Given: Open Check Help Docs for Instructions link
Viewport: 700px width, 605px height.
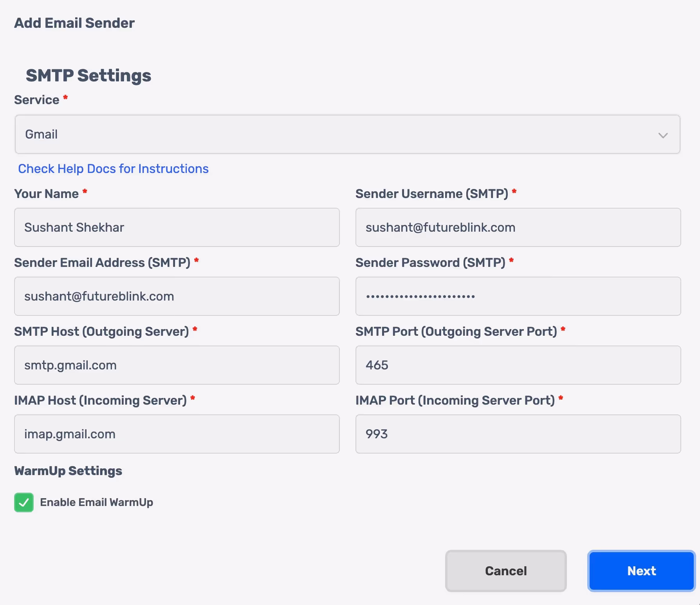Looking at the screenshot, I should [113, 169].
